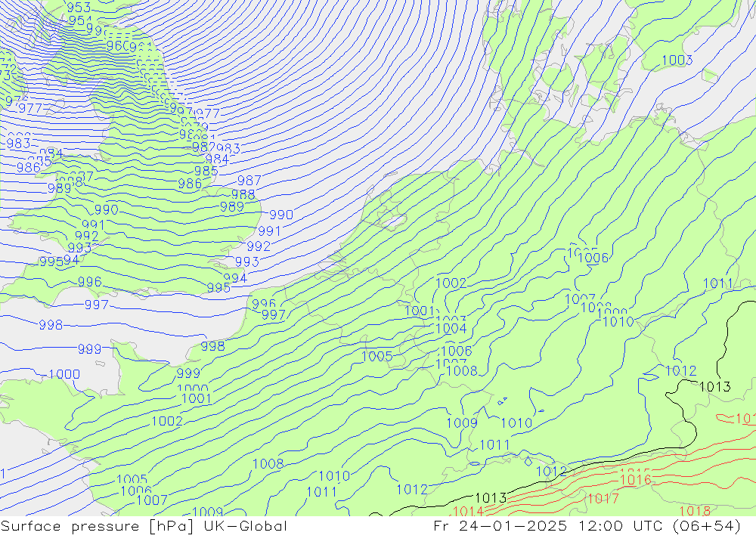756x554 pixels.
Task: Select the 990 label over Wales
Action: coord(106,210)
